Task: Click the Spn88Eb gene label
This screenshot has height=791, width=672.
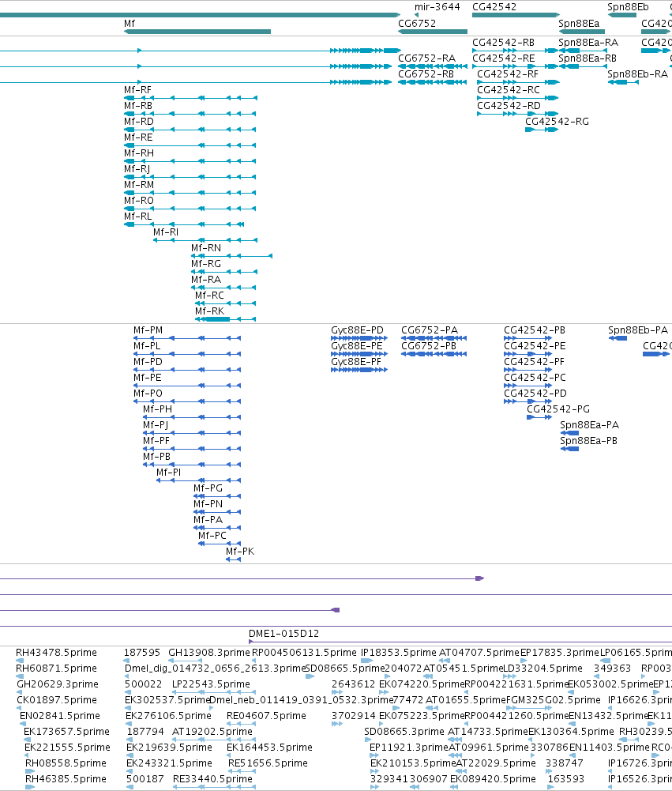Action: point(628,7)
